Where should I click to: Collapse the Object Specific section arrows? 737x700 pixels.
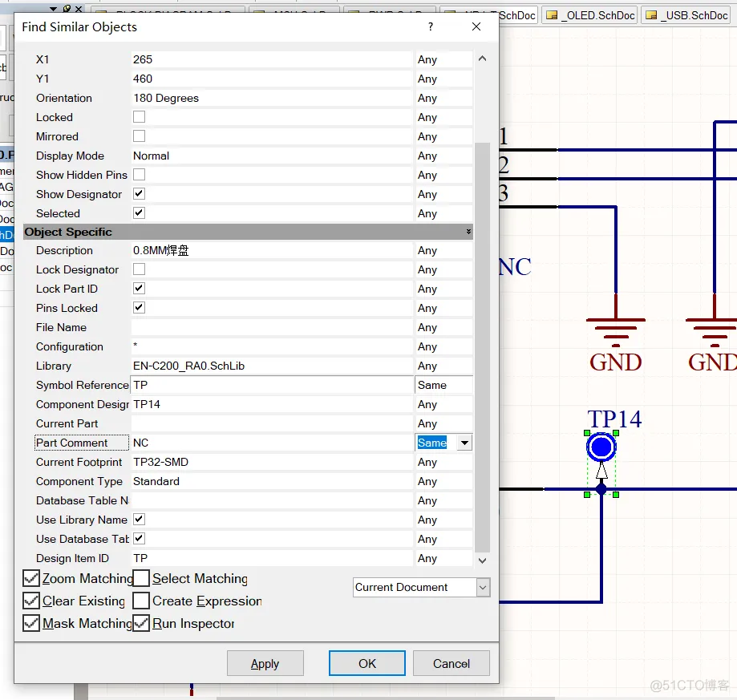coord(468,232)
